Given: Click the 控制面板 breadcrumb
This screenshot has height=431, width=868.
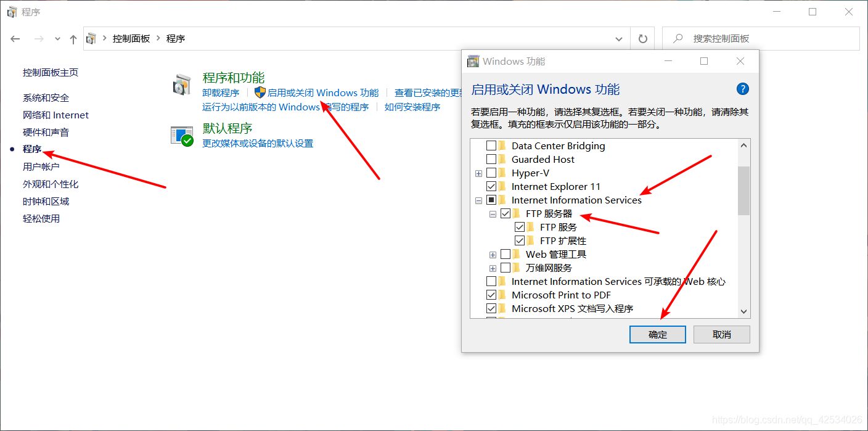Looking at the screenshot, I should pyautogui.click(x=131, y=38).
